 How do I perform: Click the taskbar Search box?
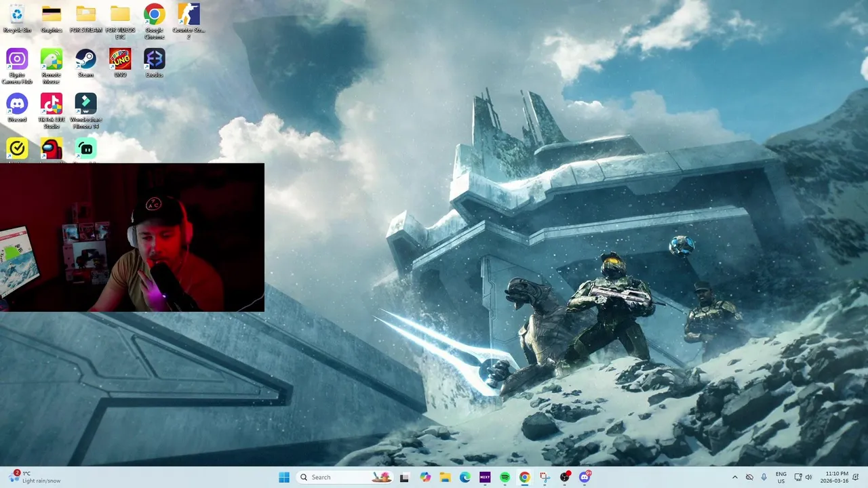(x=344, y=477)
